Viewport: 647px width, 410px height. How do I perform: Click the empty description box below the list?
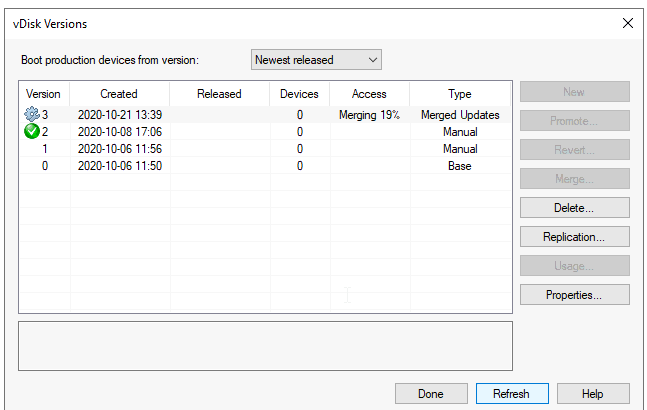265,346
